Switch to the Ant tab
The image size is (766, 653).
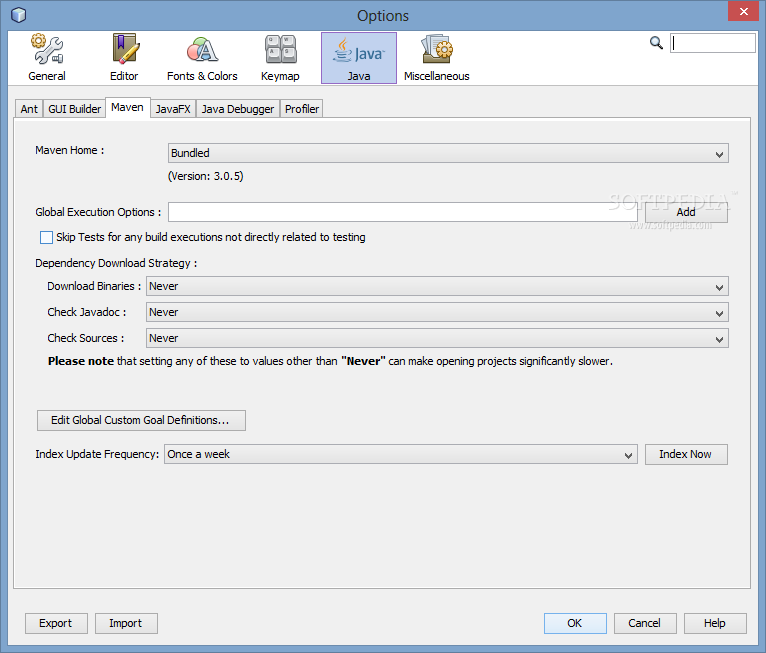[29, 109]
